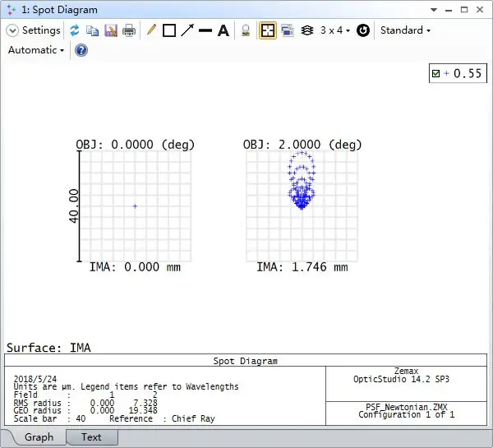Viewport: 493px width, 448px height.
Task: Toggle the 0.55 wavelength checkbox
Action: pyautogui.click(x=435, y=74)
